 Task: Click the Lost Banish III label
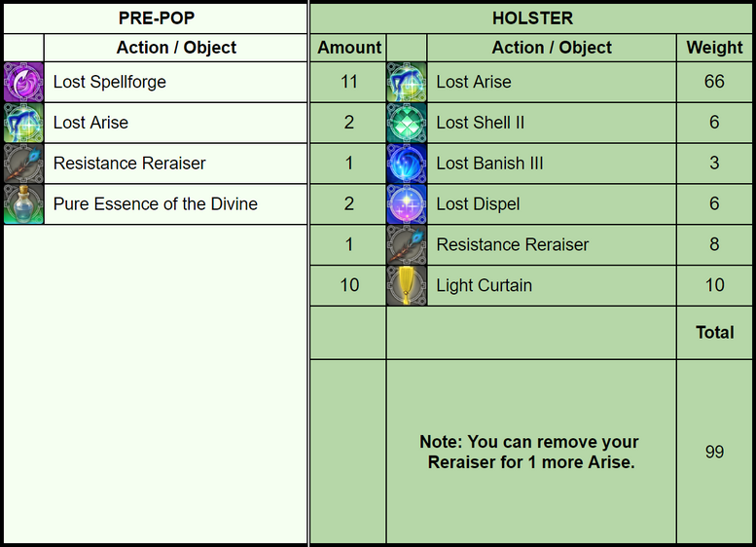[x=489, y=164]
